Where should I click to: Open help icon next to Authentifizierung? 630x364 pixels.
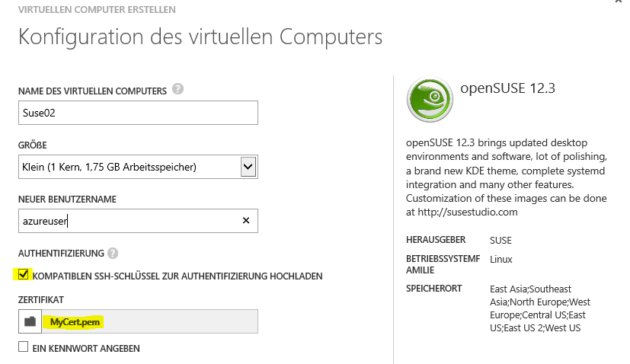pos(114,253)
